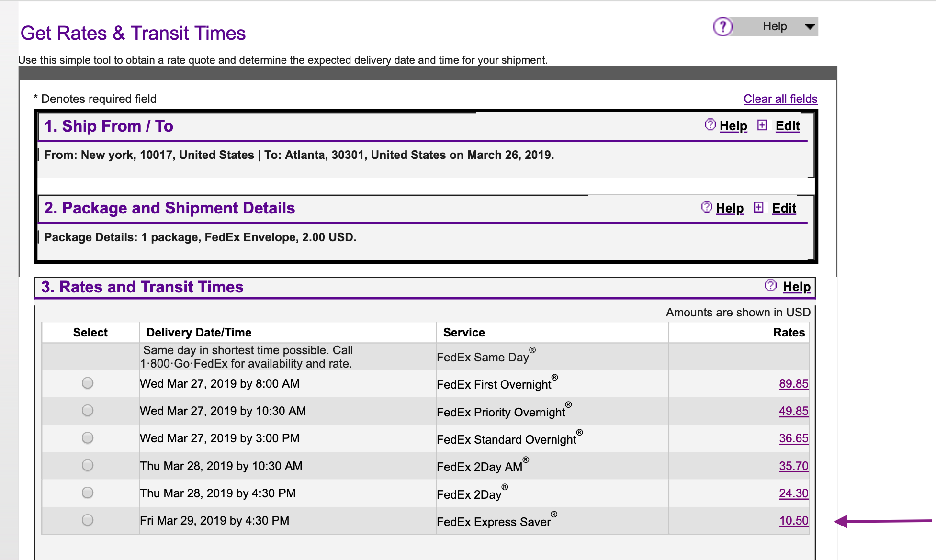Click the FedEx Express Saver service name
Screen dimensions: 936x560
tap(497, 521)
